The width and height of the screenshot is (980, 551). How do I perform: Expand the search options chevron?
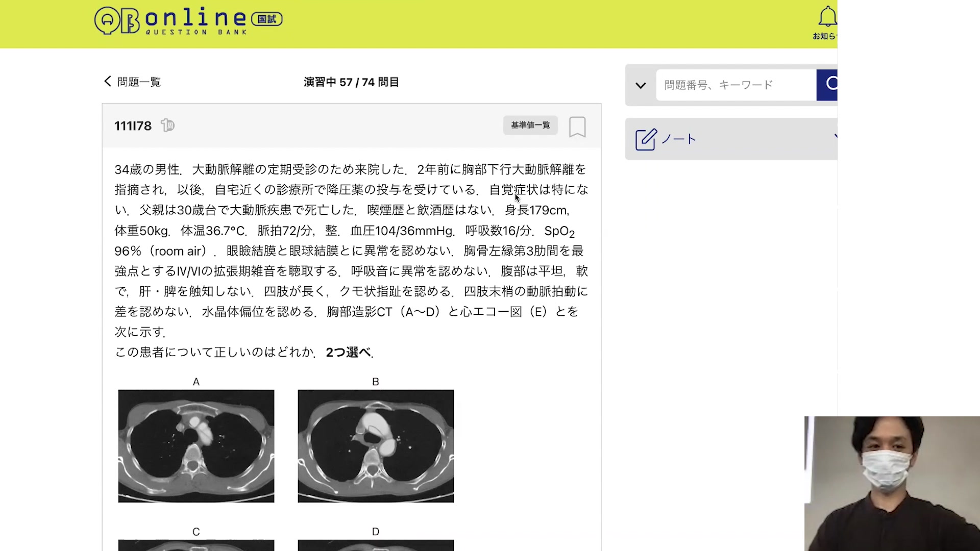pos(641,85)
